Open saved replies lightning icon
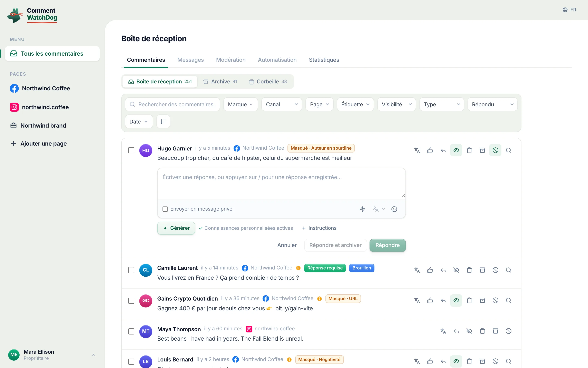 pyautogui.click(x=362, y=209)
